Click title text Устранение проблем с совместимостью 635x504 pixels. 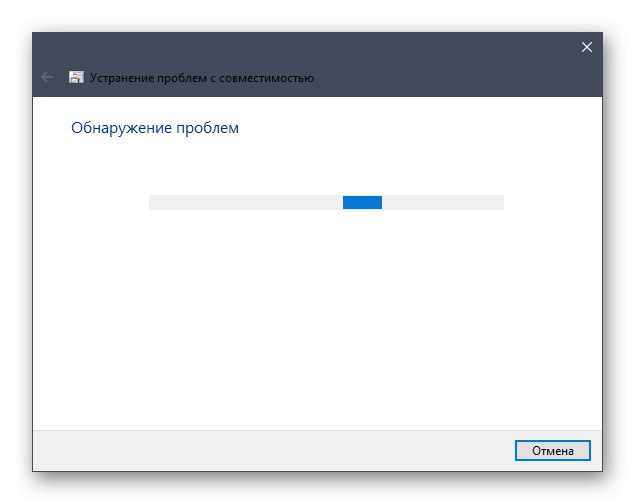[x=202, y=78]
